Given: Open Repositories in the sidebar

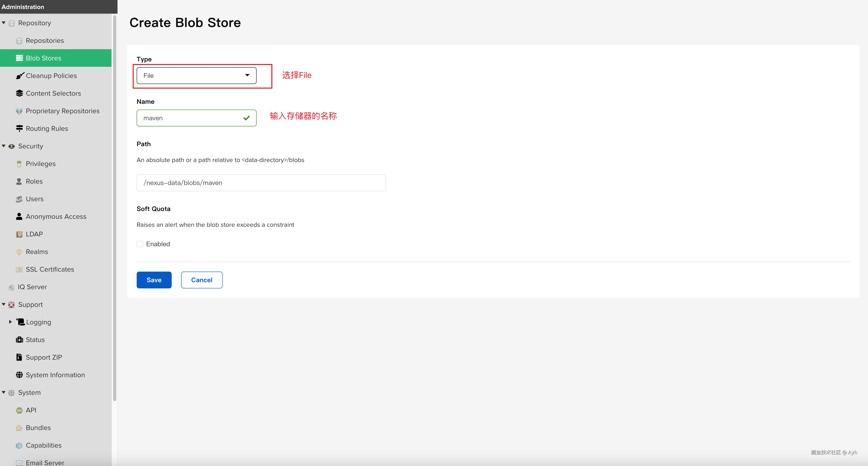Looking at the screenshot, I should (x=45, y=40).
